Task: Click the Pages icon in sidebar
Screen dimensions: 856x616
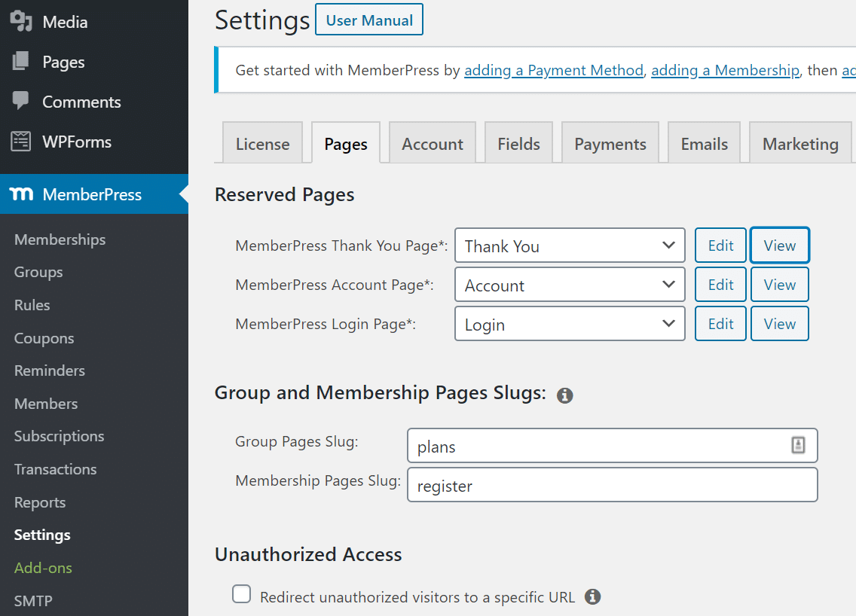Action: click(21, 62)
